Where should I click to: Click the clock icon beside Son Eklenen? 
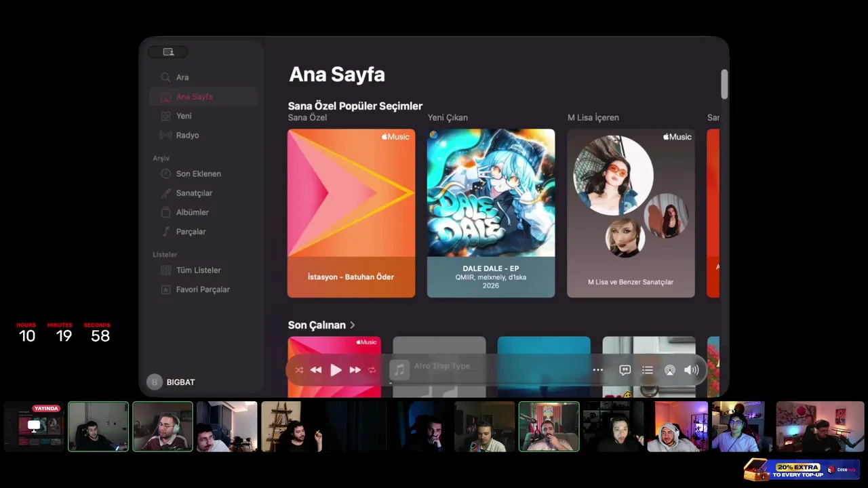[165, 174]
